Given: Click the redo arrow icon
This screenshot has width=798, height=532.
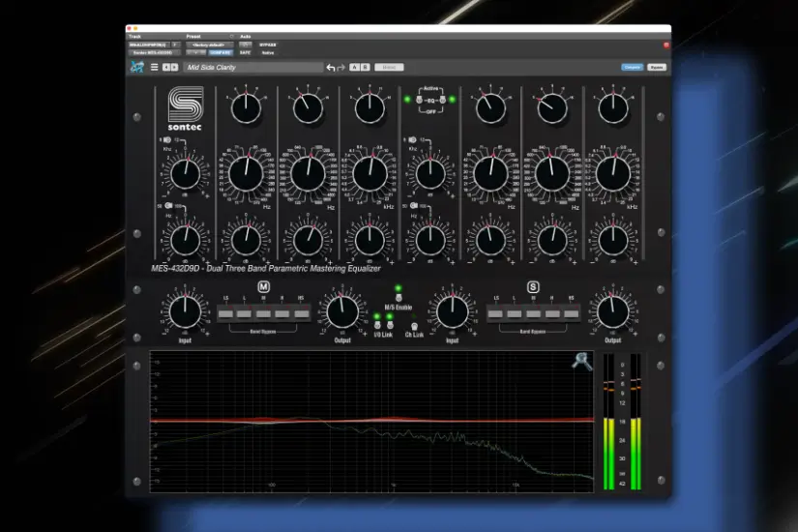Looking at the screenshot, I should tap(340, 68).
